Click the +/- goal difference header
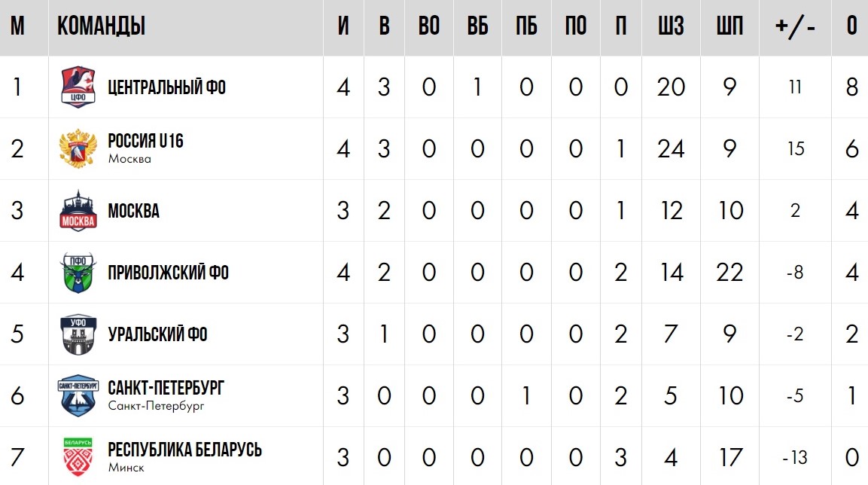The image size is (868, 485). pyautogui.click(x=795, y=27)
